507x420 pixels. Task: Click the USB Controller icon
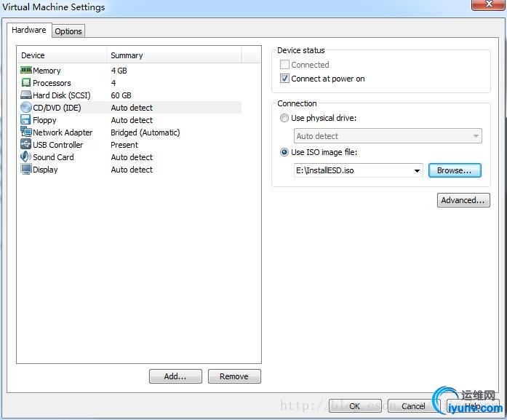point(26,144)
